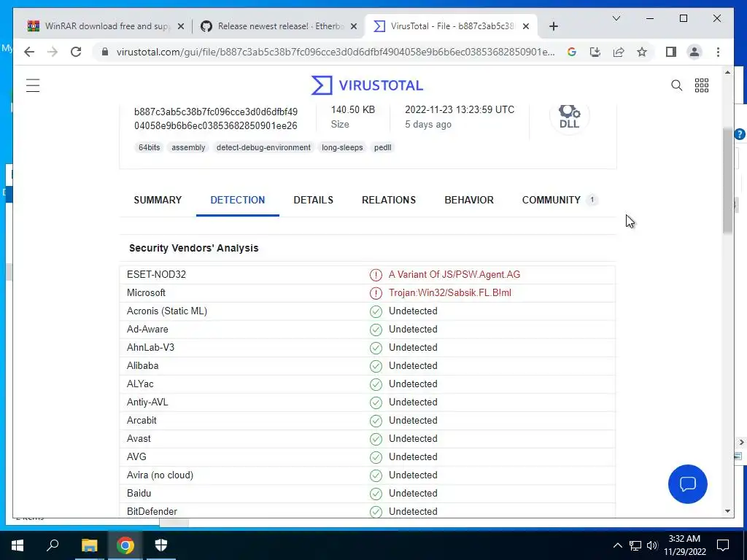Select the Avira (no cloud) vendor name
747x560 pixels.
(160, 475)
